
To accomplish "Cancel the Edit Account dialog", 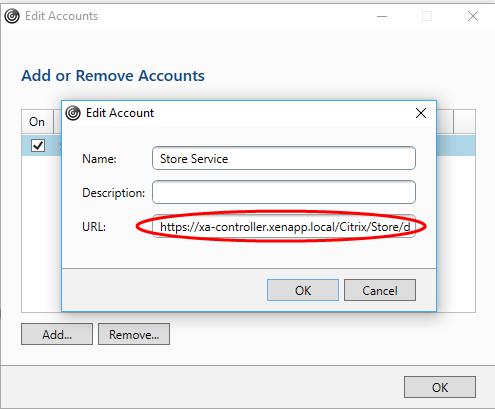I will [x=380, y=290].
